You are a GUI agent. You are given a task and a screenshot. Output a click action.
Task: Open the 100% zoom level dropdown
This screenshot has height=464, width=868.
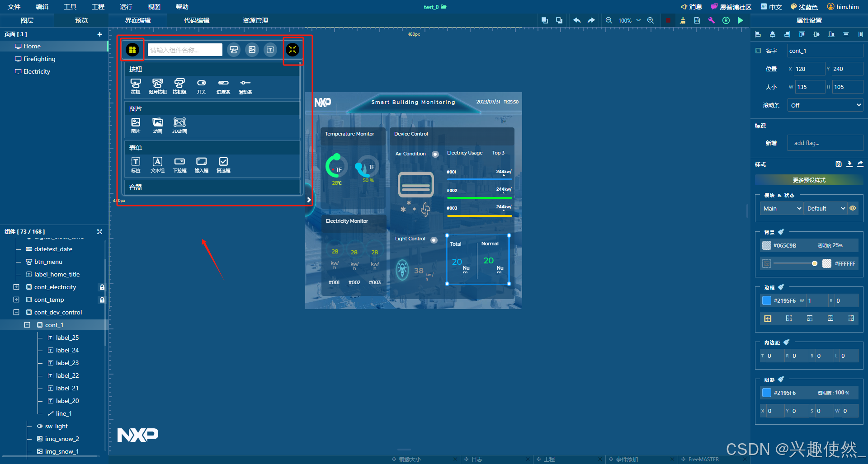tap(629, 20)
